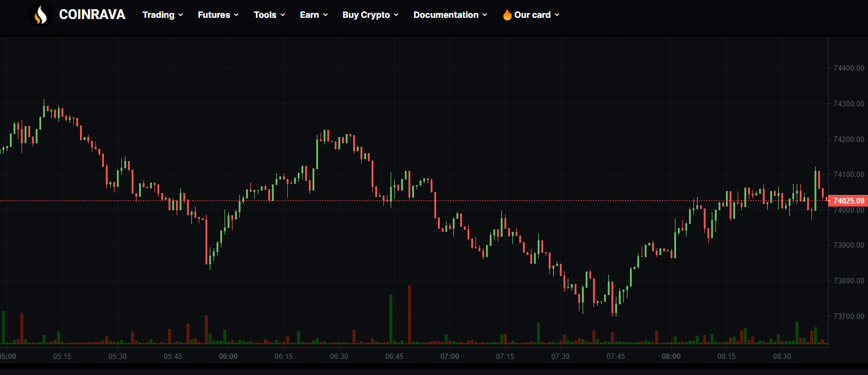
Task: Click the fire icon beside Our card
Action: coord(507,15)
